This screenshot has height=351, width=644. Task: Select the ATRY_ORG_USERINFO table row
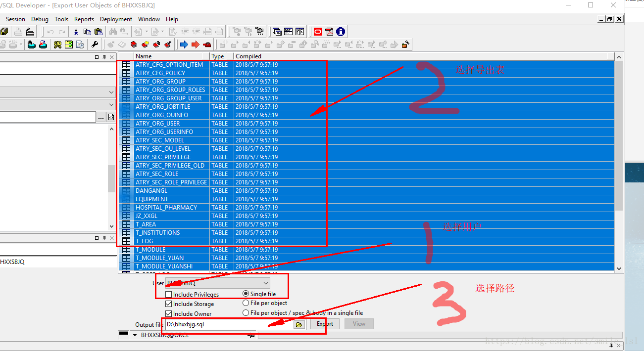366,132
